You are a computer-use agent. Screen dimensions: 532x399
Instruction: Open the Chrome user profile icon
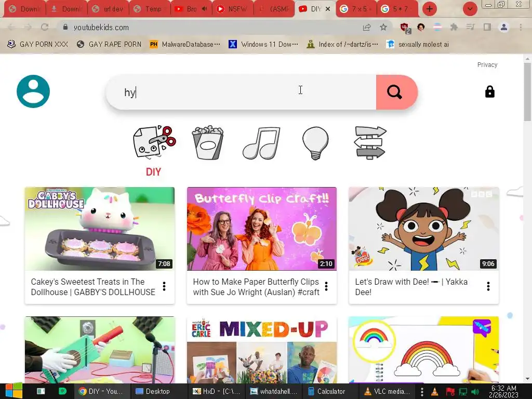[504, 27]
